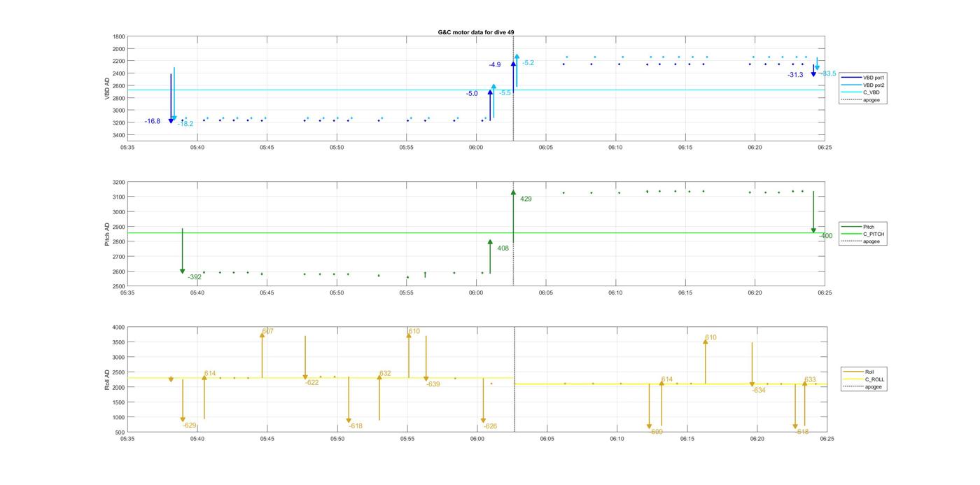Image resolution: width=980 pixels, height=485 pixels.
Task: Click the "VBD AD" y-axis label
Action: tap(107, 88)
